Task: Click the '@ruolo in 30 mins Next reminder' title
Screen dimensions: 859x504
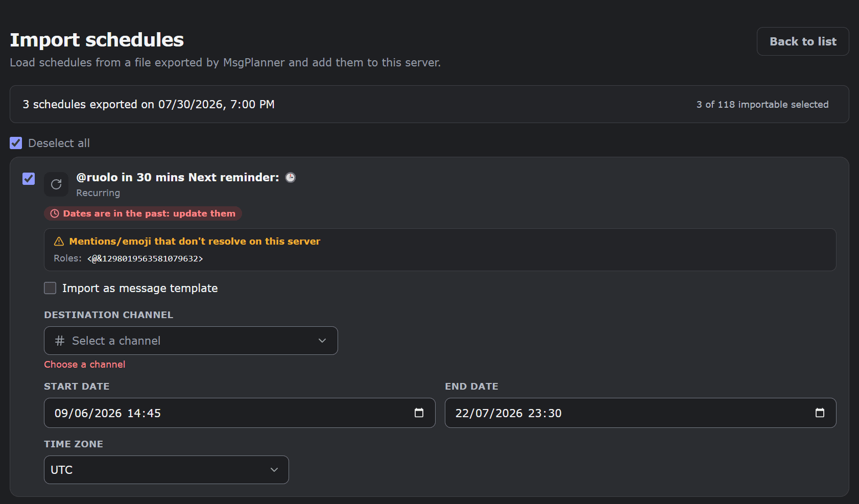Action: (x=178, y=177)
